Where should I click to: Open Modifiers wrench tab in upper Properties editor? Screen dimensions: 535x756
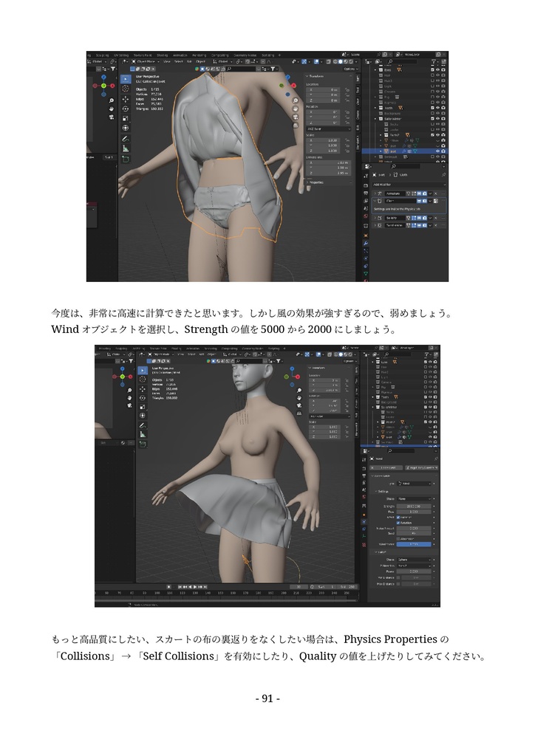point(366,244)
